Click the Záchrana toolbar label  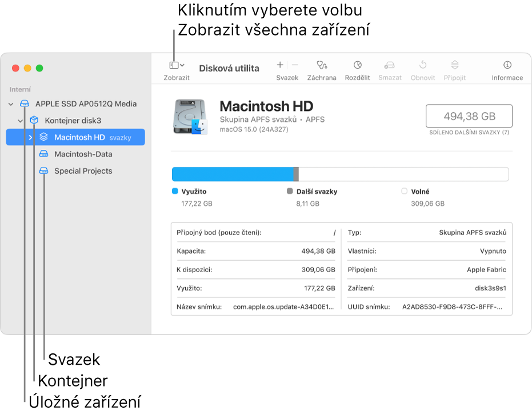(322, 78)
